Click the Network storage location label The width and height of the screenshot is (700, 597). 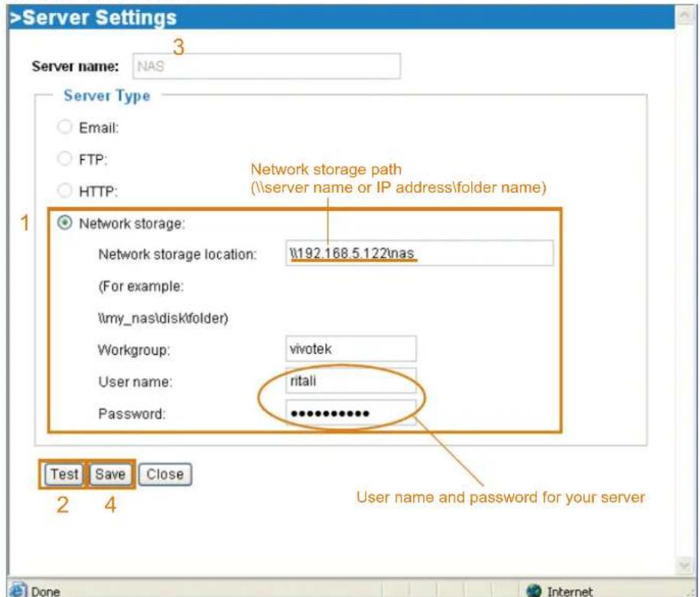(177, 255)
